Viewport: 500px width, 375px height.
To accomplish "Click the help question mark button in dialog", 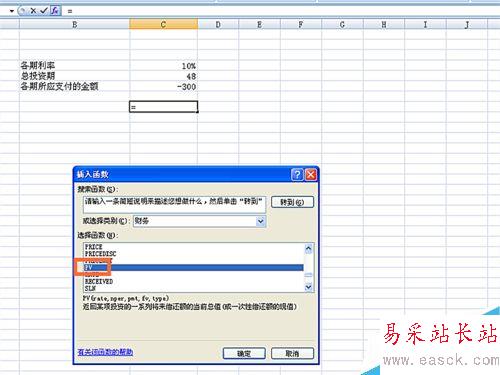I will [297, 174].
